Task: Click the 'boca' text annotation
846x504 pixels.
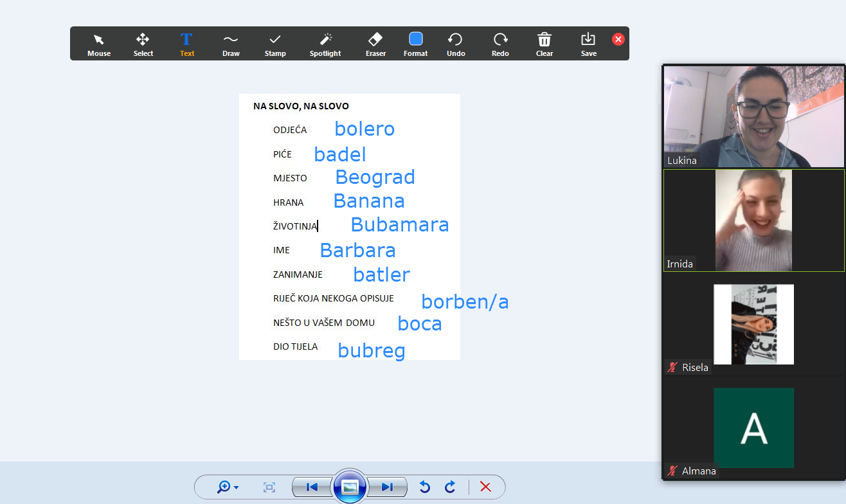Action: pyautogui.click(x=420, y=323)
